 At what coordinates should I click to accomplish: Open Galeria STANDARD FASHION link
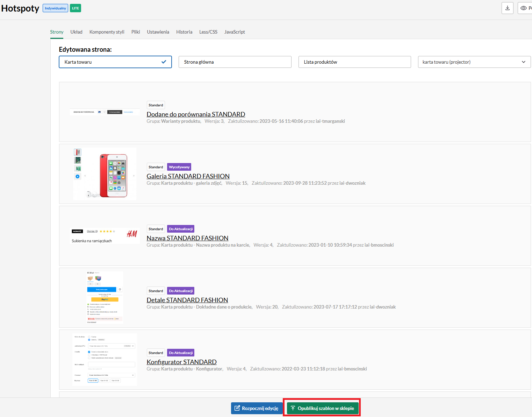point(188,176)
